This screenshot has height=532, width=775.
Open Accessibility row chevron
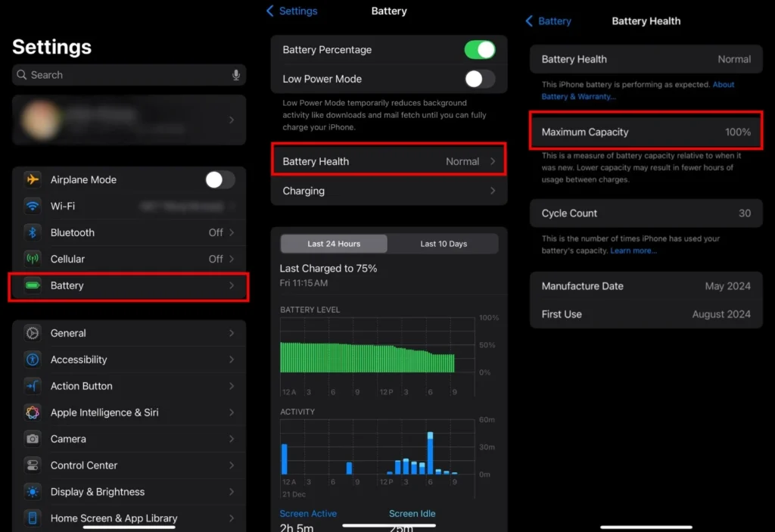[x=232, y=359]
